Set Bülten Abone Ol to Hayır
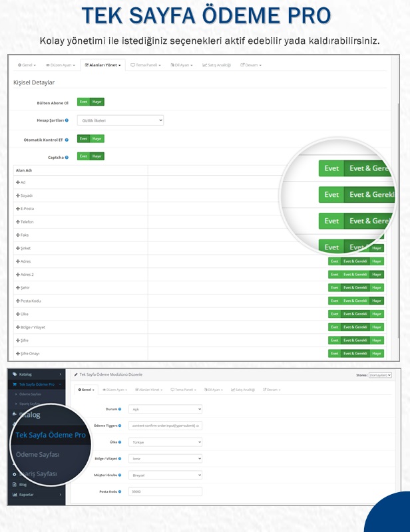The image size is (410, 532). point(97,102)
